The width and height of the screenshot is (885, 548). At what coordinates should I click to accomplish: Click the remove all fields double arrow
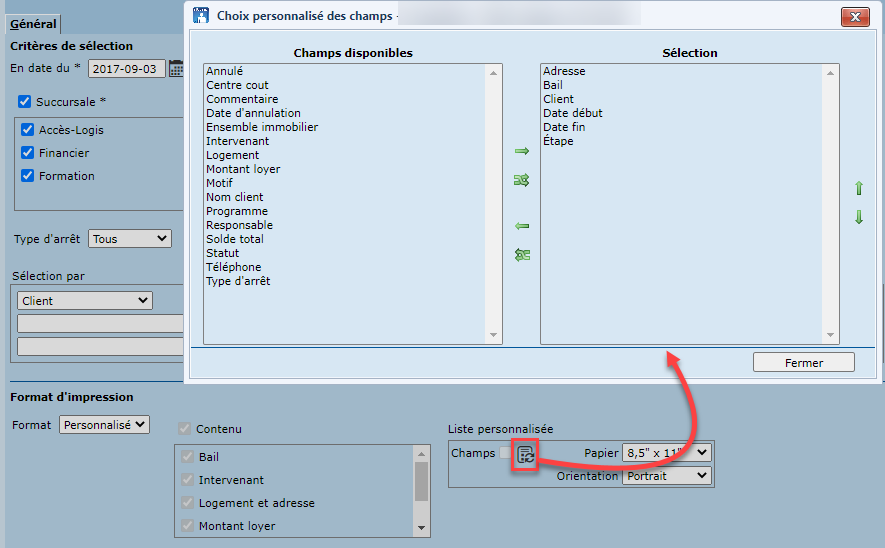(x=521, y=255)
